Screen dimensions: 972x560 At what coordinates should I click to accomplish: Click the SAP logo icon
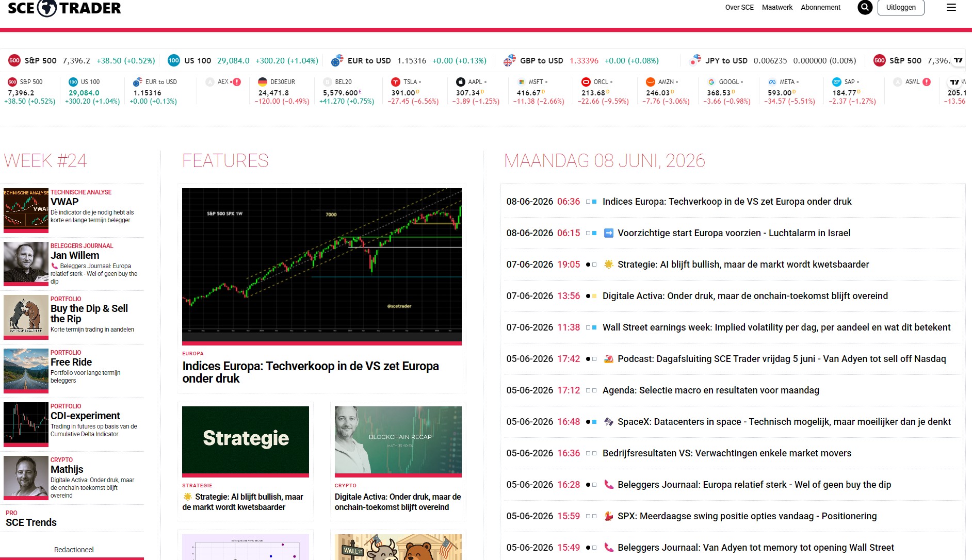click(837, 82)
